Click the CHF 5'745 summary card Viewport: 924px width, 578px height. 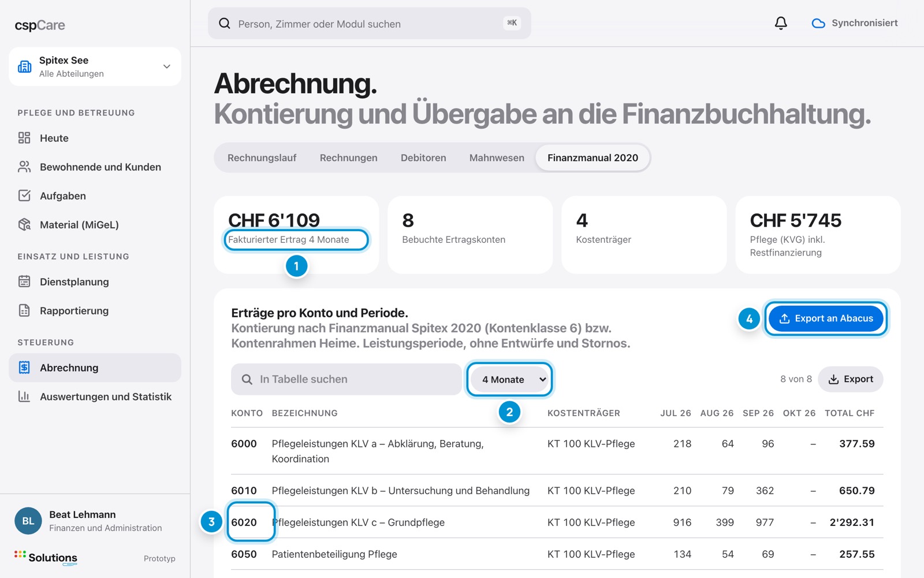(818, 235)
